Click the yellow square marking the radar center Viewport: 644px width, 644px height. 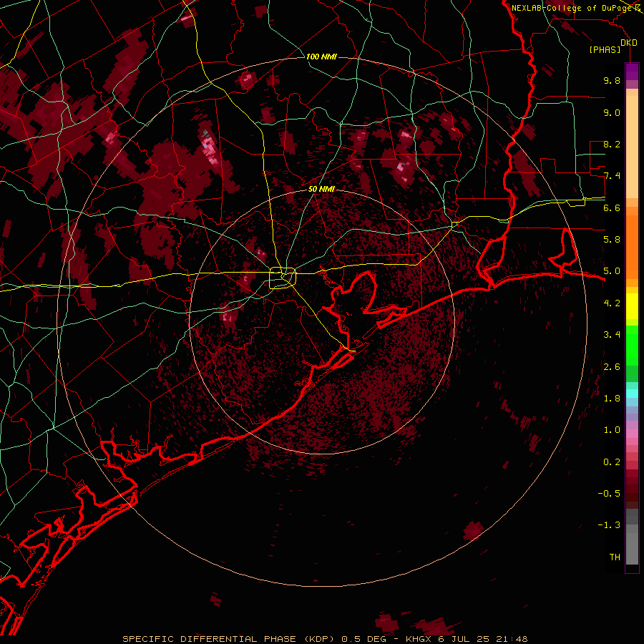tap(283, 278)
